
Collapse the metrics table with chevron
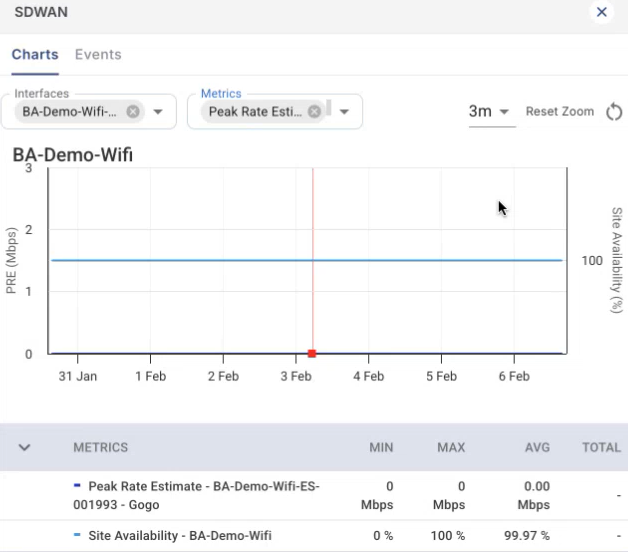click(x=25, y=447)
